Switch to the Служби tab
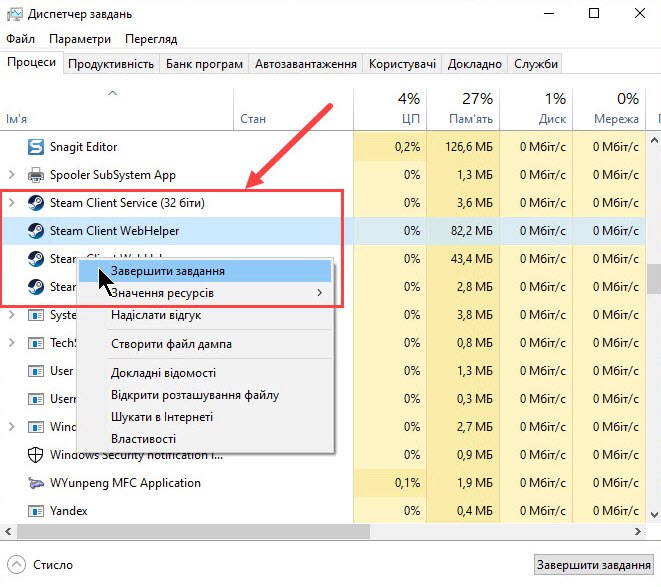 coord(535,64)
